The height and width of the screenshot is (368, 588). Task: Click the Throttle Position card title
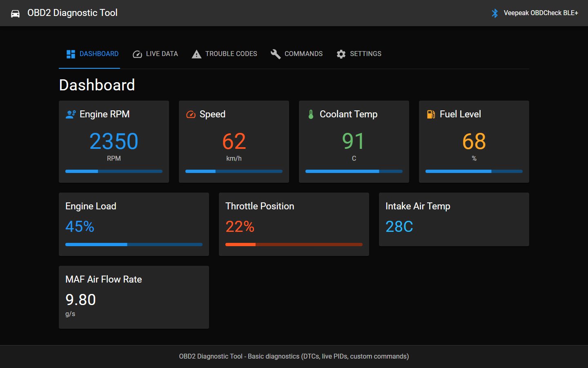[x=260, y=206]
